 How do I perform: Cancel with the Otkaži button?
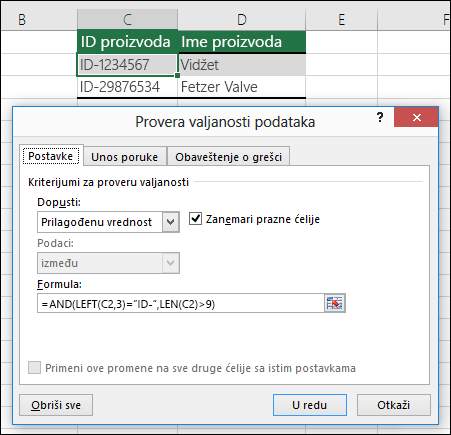click(394, 405)
